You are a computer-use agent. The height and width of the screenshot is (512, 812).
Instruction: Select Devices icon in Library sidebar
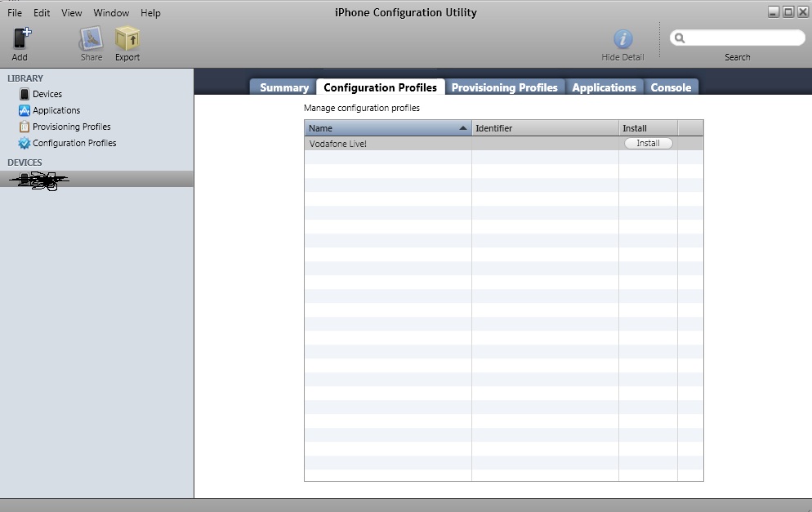point(25,95)
